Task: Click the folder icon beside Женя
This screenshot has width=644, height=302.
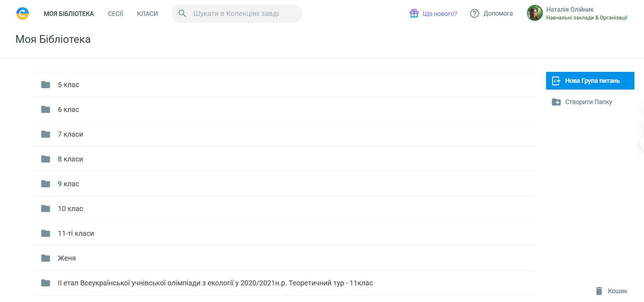Action: click(x=46, y=258)
